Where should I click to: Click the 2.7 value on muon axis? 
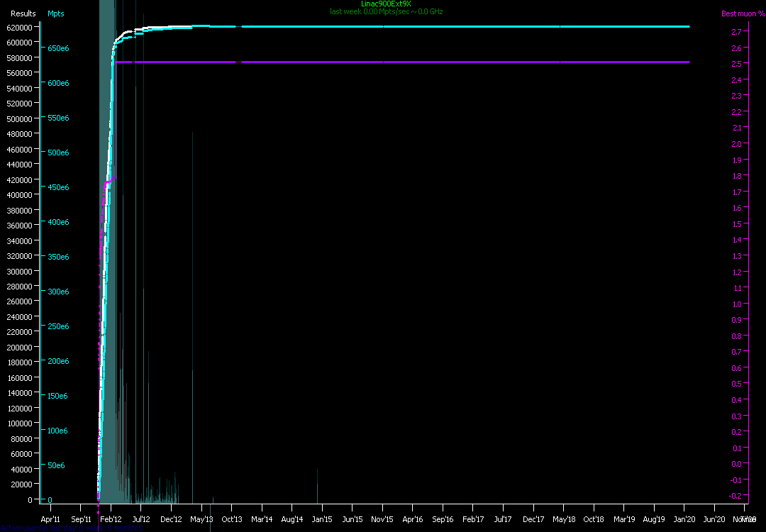click(736, 32)
